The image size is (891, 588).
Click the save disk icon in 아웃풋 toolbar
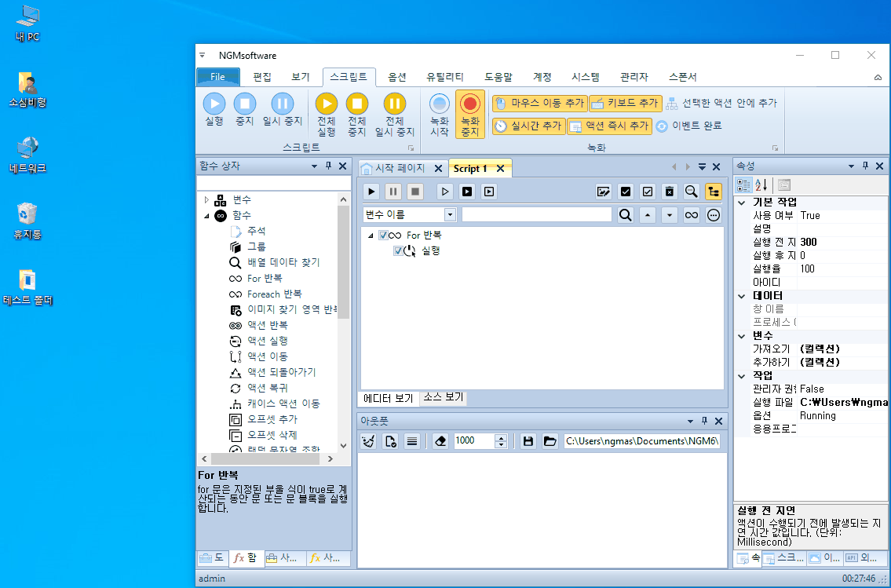[x=528, y=441]
